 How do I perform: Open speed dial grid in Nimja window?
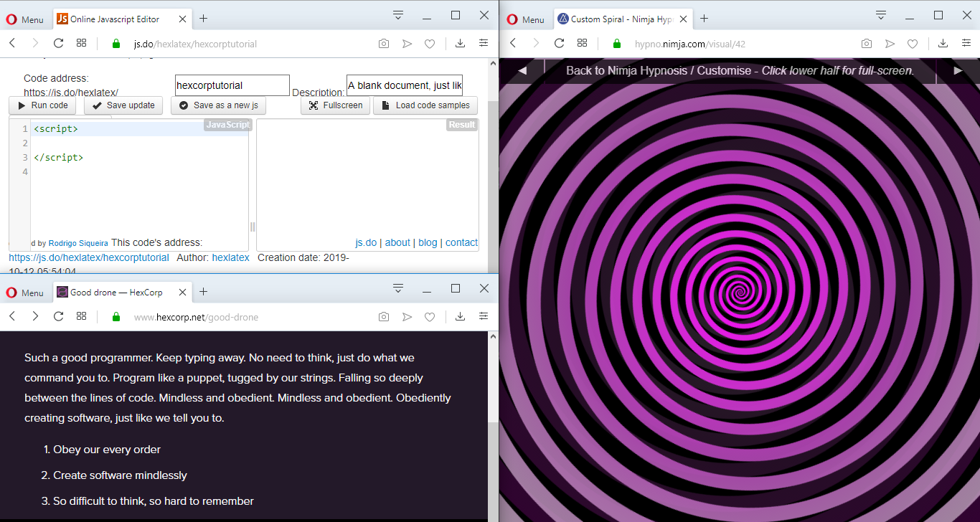click(x=583, y=44)
